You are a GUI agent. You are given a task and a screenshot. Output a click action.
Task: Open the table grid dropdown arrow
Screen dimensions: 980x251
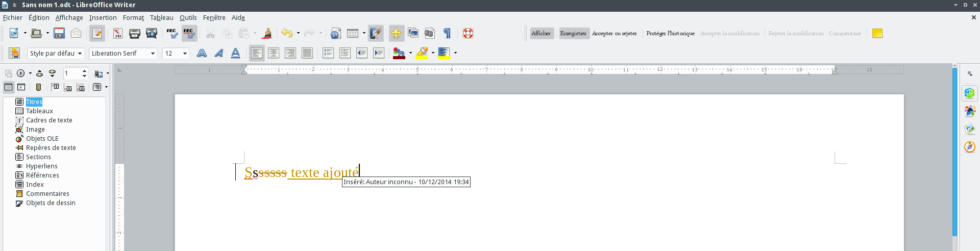point(364,33)
